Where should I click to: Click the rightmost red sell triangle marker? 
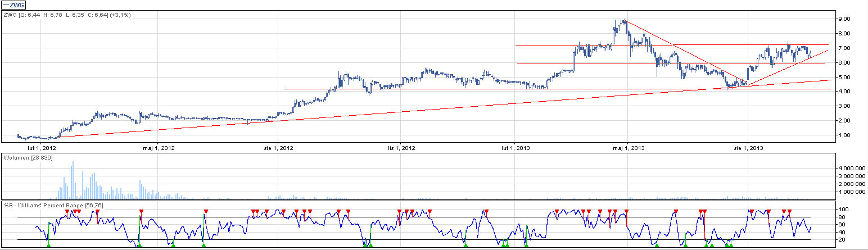(789, 211)
